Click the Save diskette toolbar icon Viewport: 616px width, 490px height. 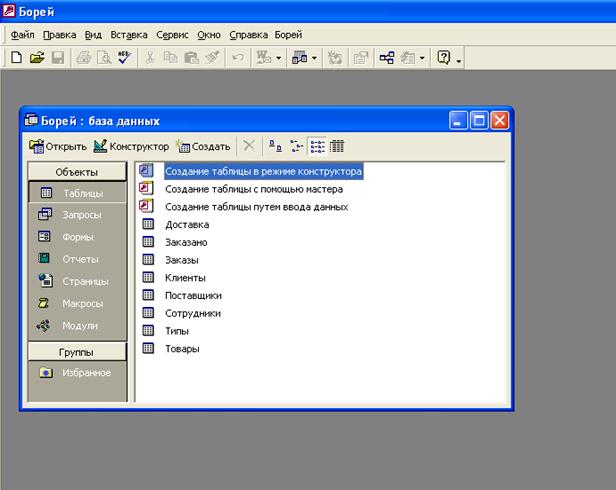point(58,58)
